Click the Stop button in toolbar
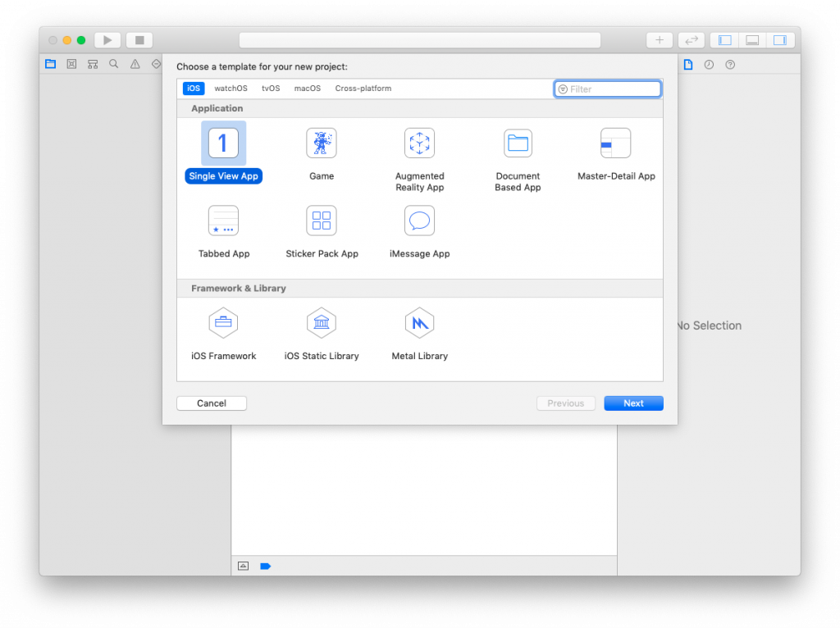The height and width of the screenshot is (628, 840). pos(139,40)
